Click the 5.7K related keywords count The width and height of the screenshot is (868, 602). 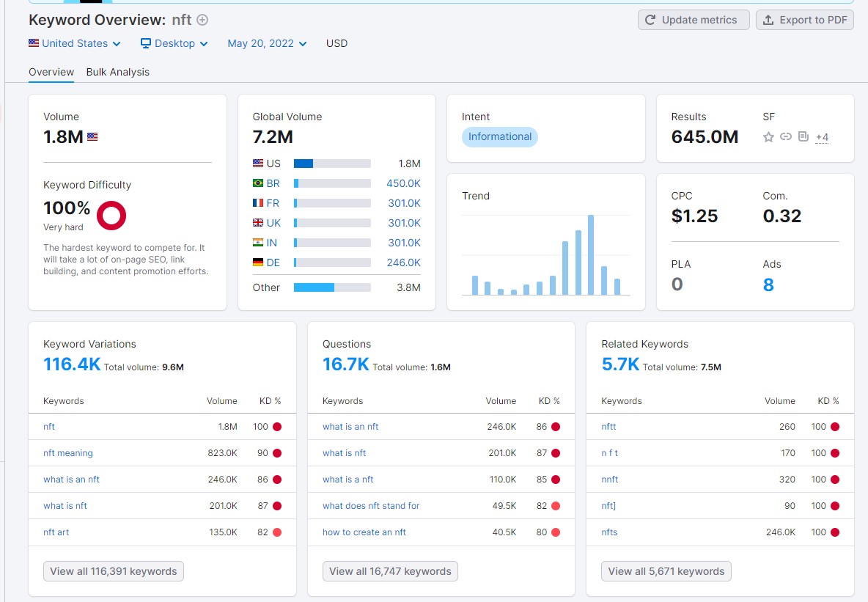620,364
